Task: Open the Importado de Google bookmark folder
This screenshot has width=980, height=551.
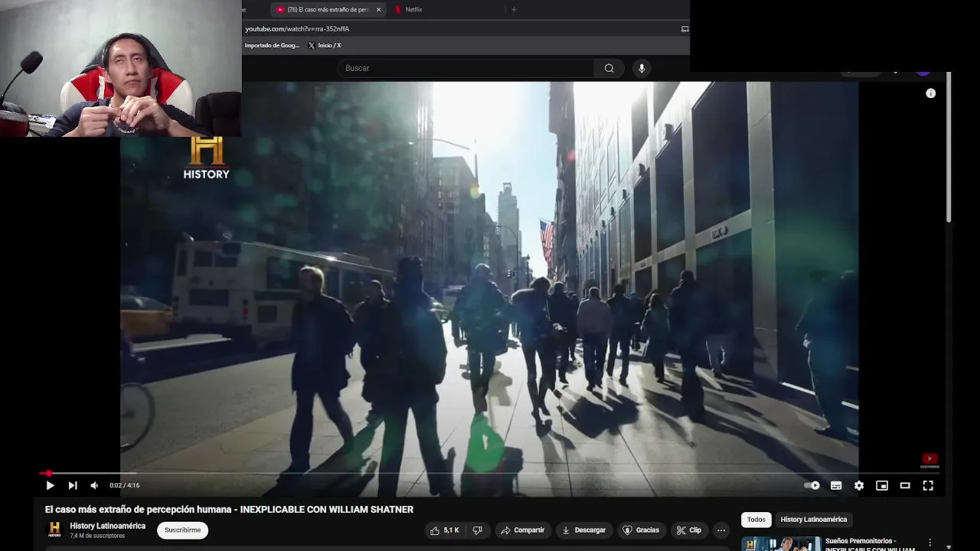Action: (x=272, y=46)
